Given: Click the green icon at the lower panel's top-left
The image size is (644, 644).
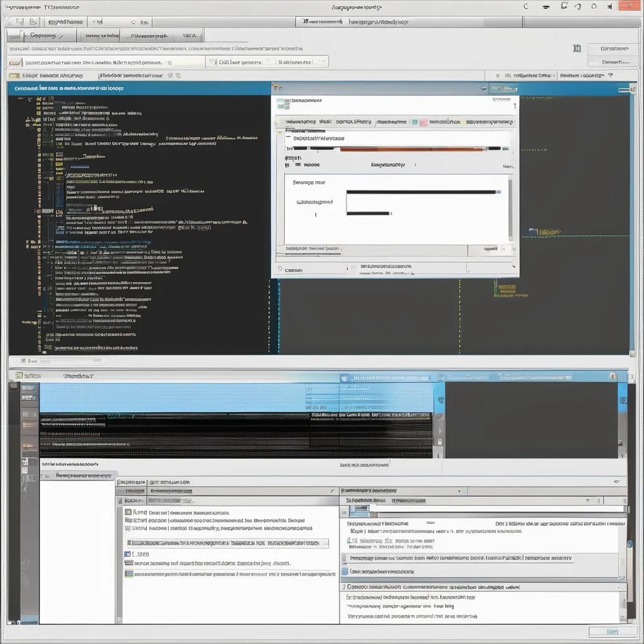Looking at the screenshot, I should 19,375.
